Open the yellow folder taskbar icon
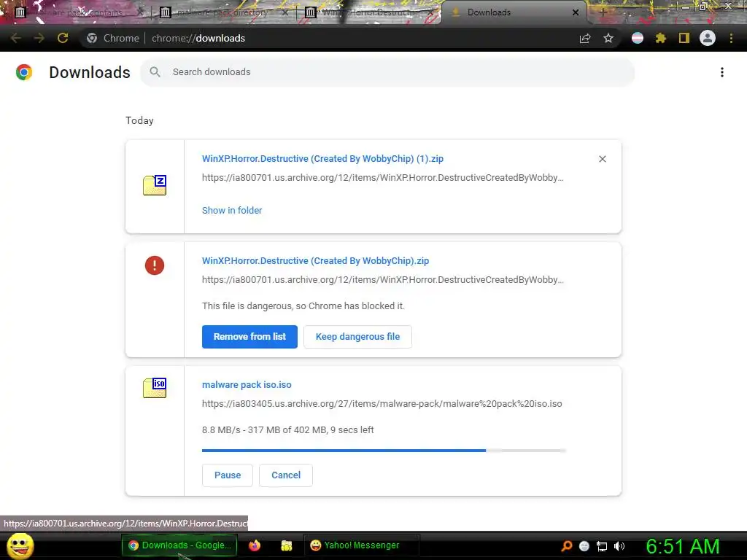747x560 pixels. (286, 545)
